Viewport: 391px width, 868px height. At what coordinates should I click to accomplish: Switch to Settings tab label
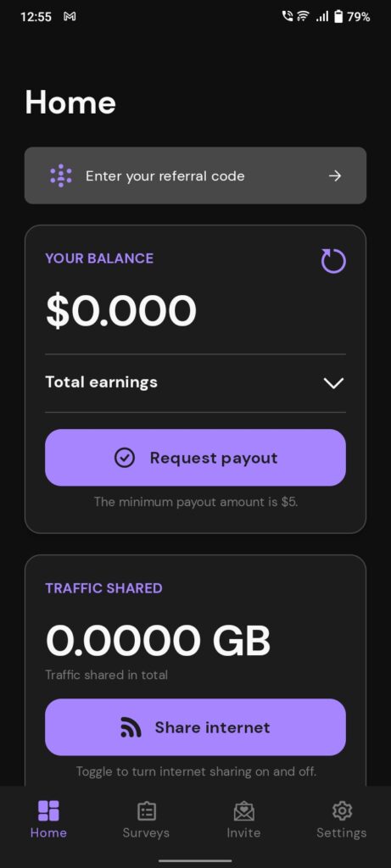(x=342, y=832)
